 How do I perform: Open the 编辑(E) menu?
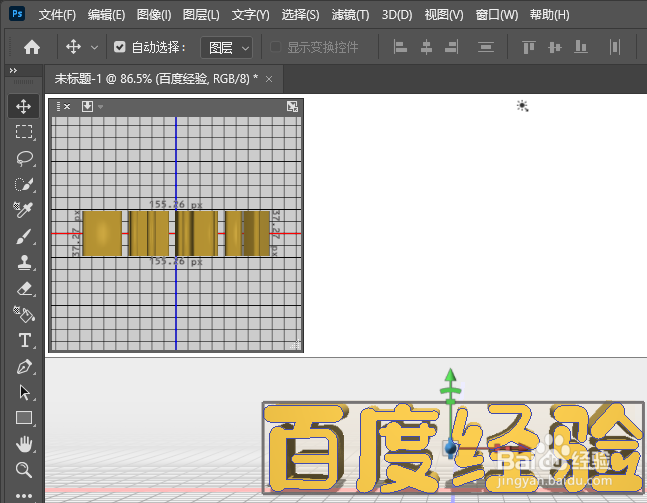coord(106,15)
